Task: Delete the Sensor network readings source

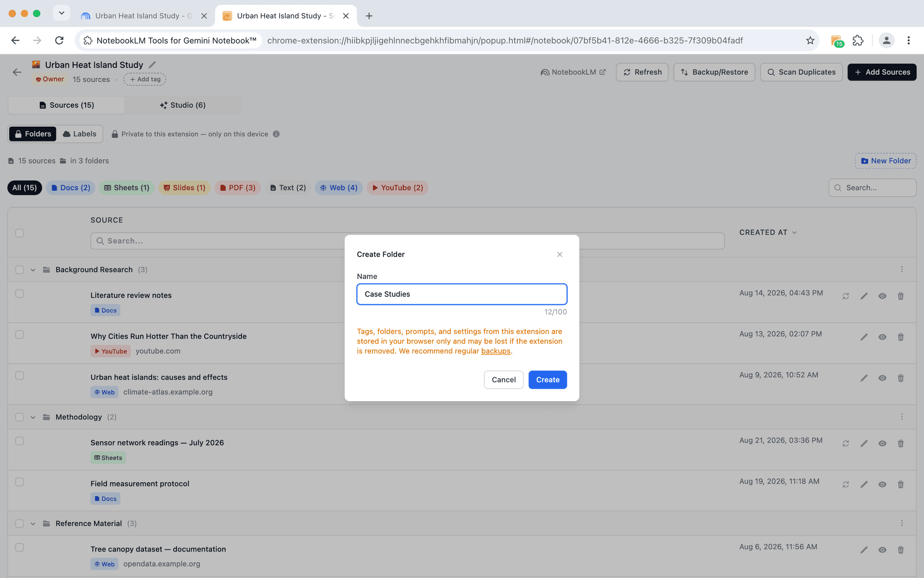Action: pyautogui.click(x=900, y=444)
